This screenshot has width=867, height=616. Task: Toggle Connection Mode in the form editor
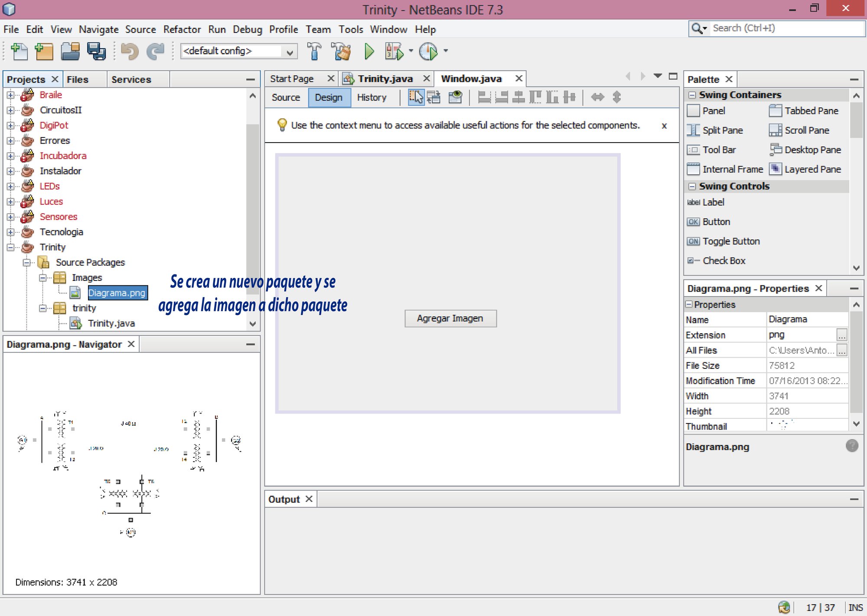click(x=434, y=97)
